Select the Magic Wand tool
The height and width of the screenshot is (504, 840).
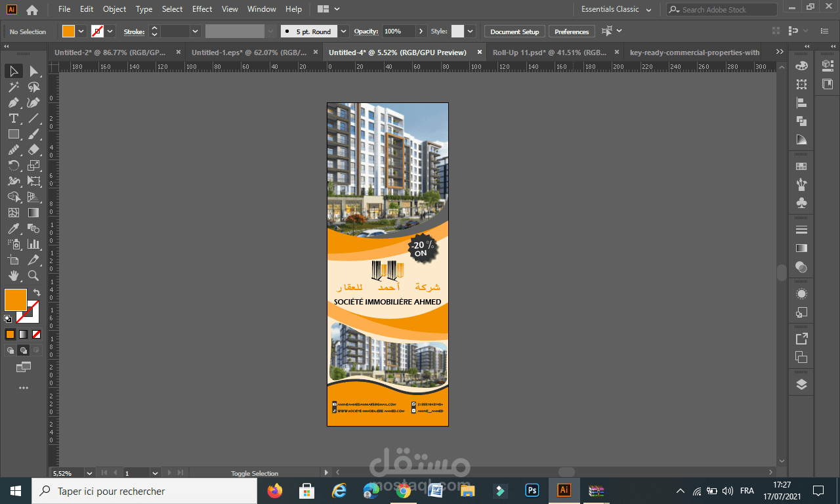point(13,87)
